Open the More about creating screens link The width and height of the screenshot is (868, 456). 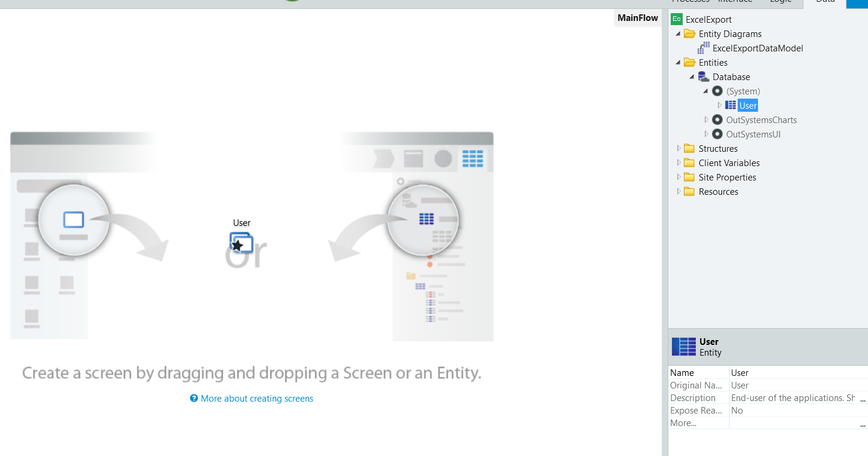click(x=257, y=399)
